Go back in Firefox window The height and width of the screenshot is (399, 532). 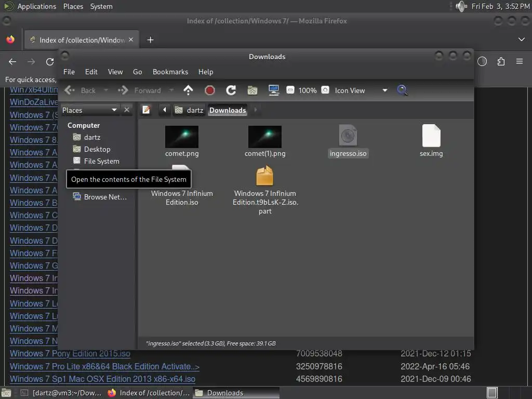(x=12, y=61)
